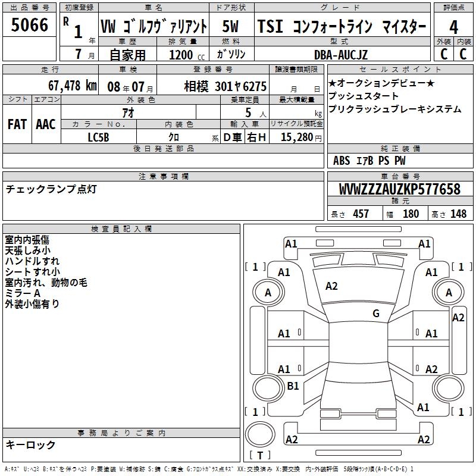Select プッシュスタート sales point line
The image size is (476, 476).
point(363,96)
